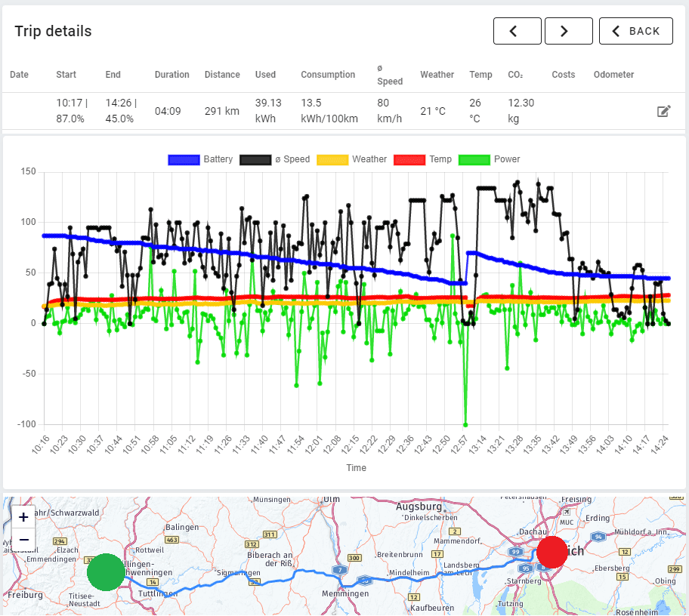The image size is (689, 616).
Task: Zoom in on the map with the plus button
Action: click(x=23, y=517)
